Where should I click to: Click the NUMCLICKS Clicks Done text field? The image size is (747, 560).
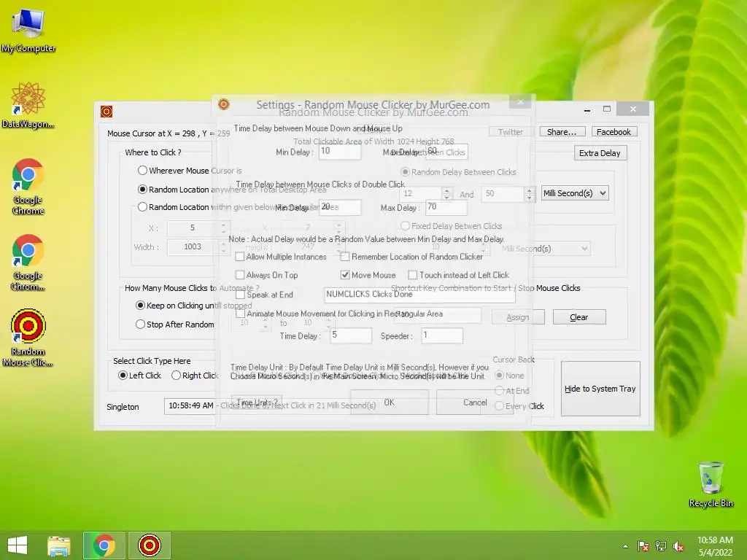click(x=419, y=295)
